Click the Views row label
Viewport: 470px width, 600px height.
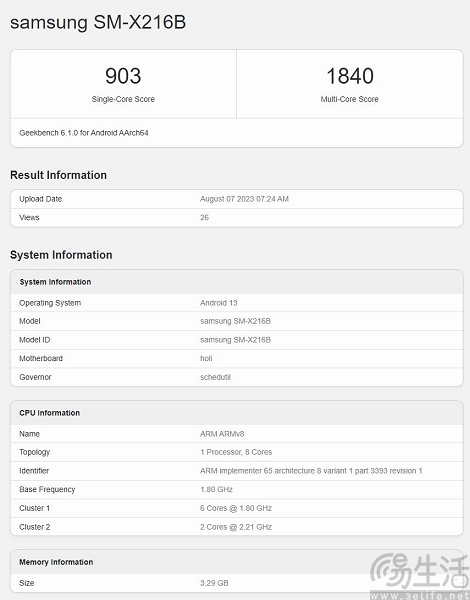click(x=29, y=217)
